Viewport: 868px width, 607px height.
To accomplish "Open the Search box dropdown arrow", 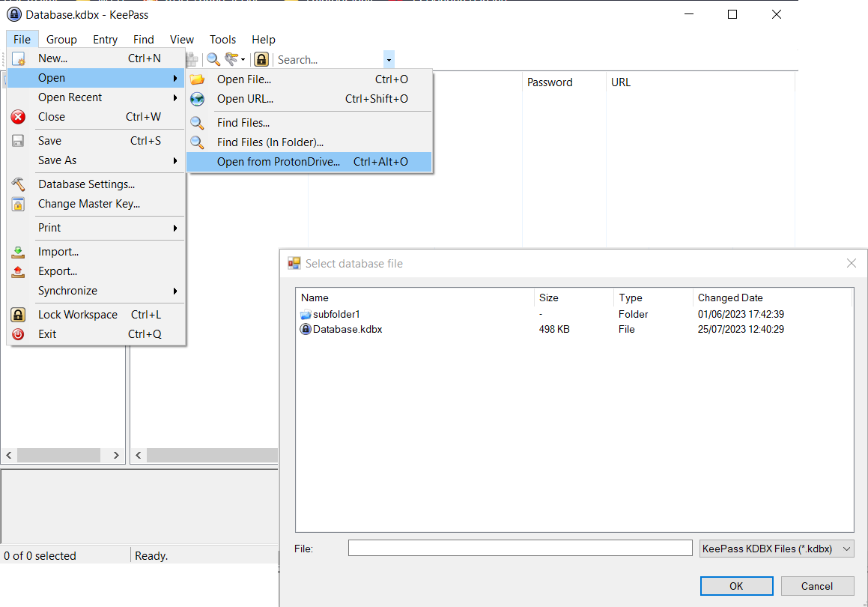I will pyautogui.click(x=389, y=59).
